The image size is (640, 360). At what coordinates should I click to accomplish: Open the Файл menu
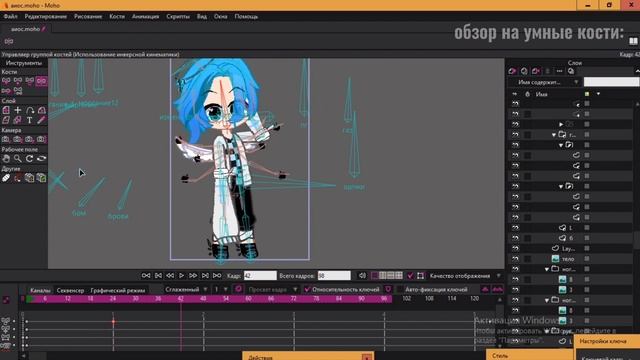coord(11,17)
